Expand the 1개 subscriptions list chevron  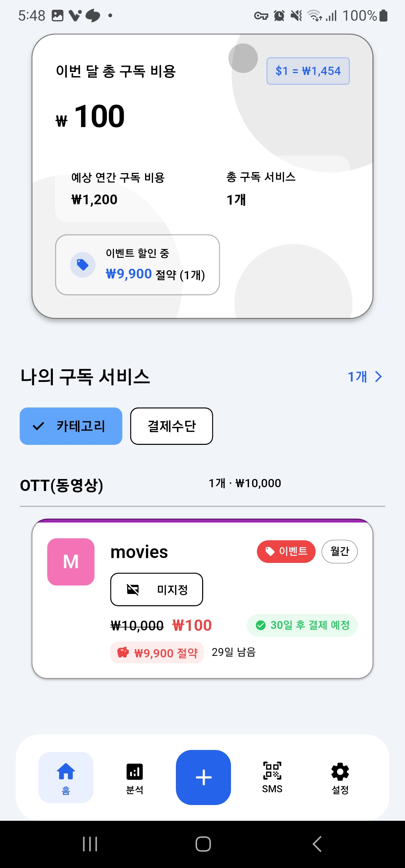pos(378,377)
